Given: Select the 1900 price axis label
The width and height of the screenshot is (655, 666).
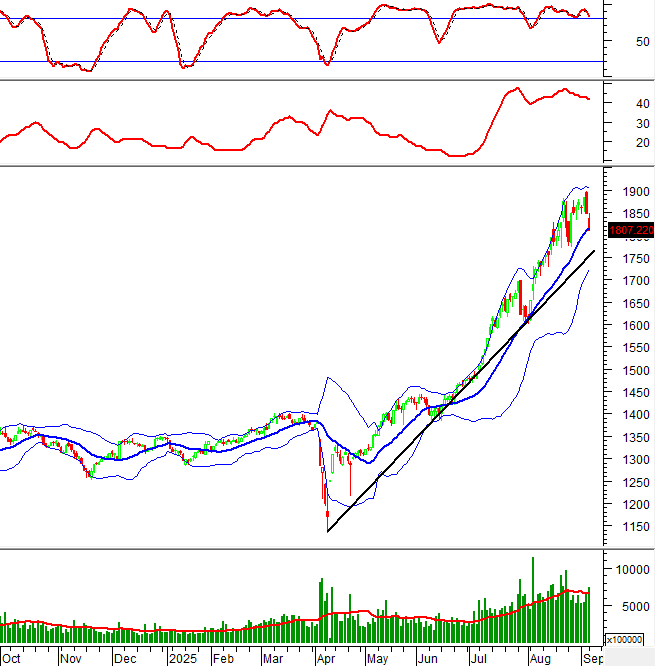Looking at the screenshot, I should tap(632, 192).
